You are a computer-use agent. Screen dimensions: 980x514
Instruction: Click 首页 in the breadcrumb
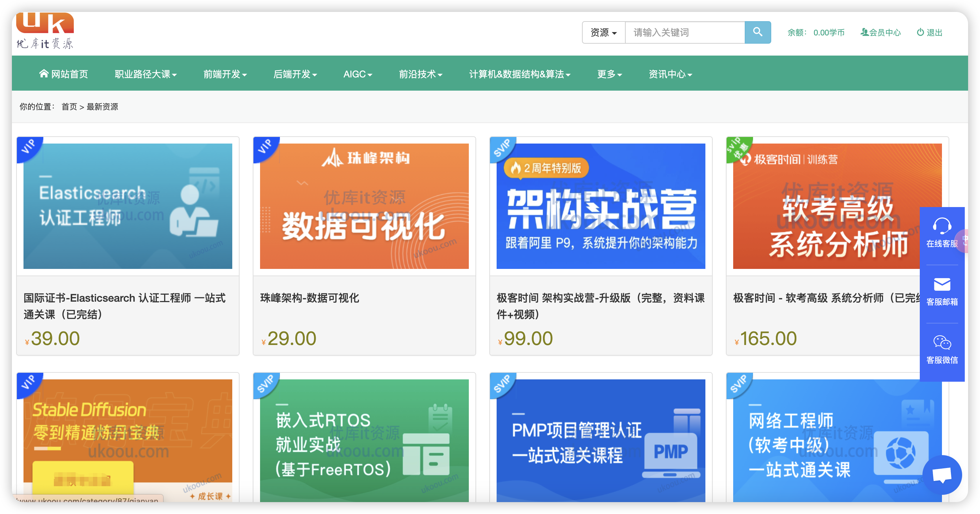(69, 107)
